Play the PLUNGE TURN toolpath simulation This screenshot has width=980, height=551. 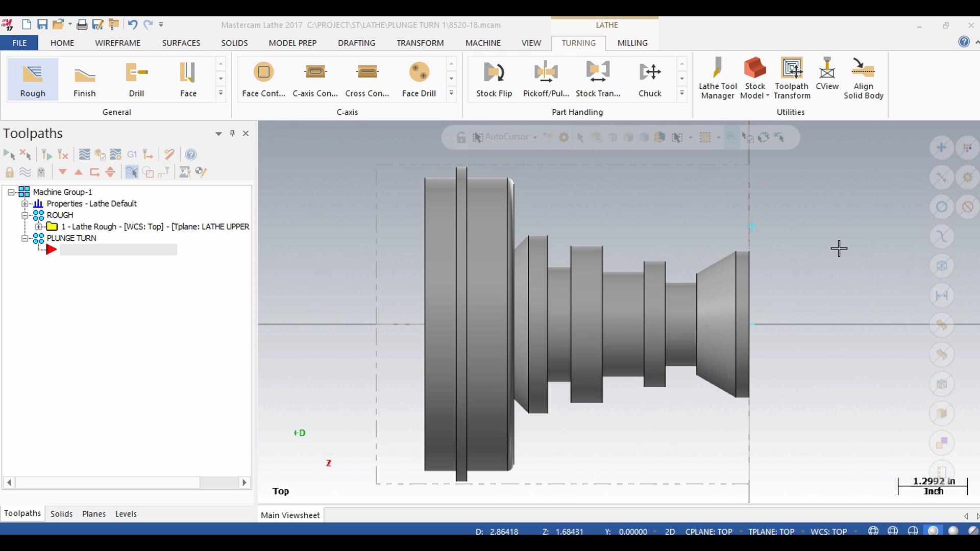(x=52, y=249)
